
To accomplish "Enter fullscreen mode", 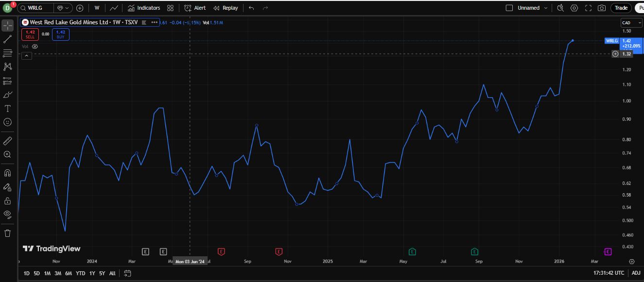I will (x=588, y=8).
